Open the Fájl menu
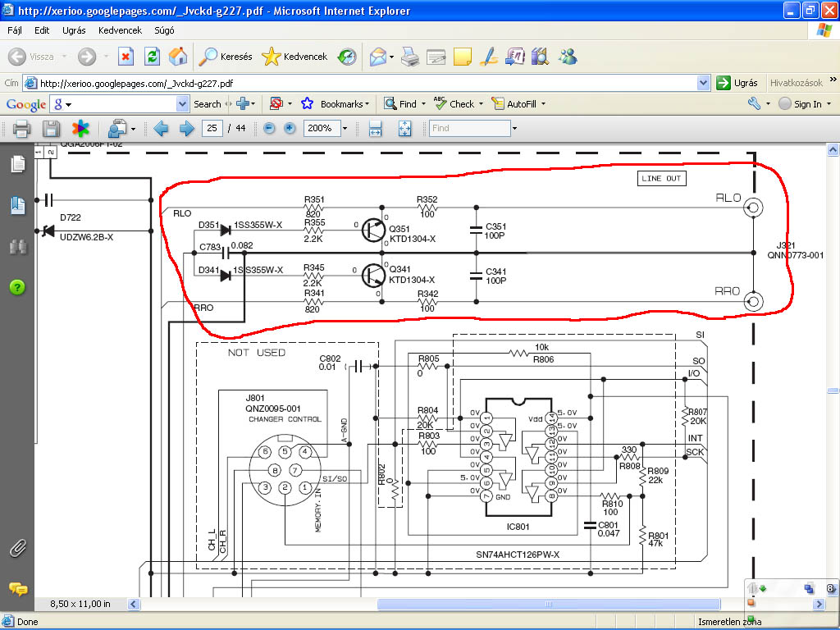The width and height of the screenshot is (840, 630). pos(15,30)
